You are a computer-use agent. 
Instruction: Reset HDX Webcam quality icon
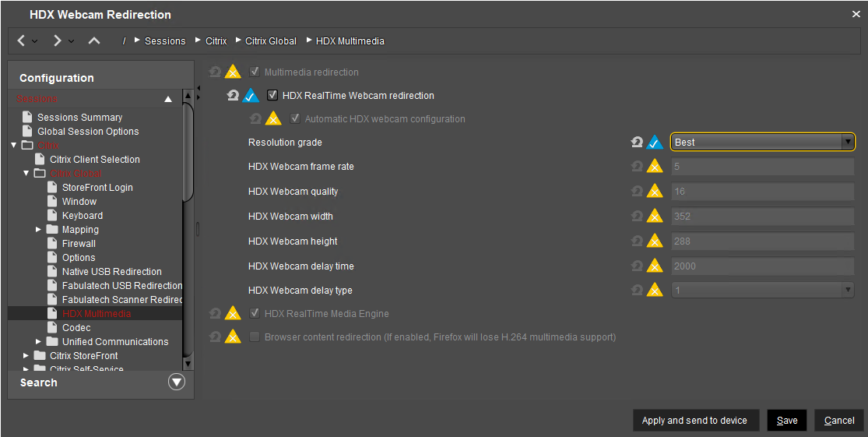(x=637, y=191)
